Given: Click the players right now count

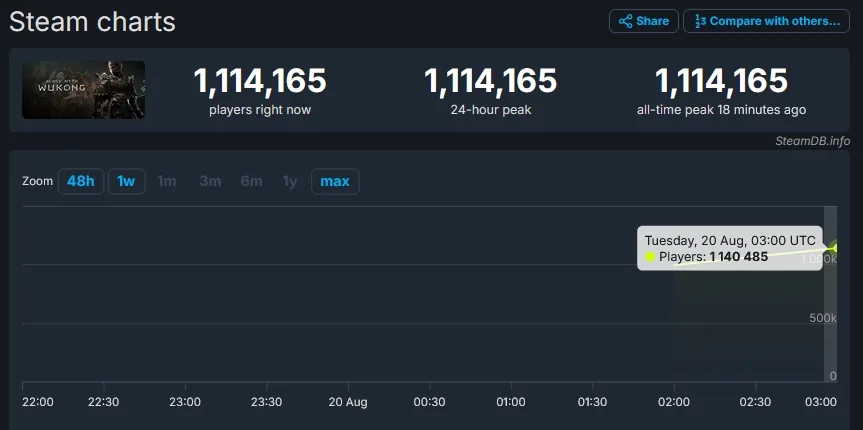Looking at the screenshot, I should pyautogui.click(x=260, y=81).
